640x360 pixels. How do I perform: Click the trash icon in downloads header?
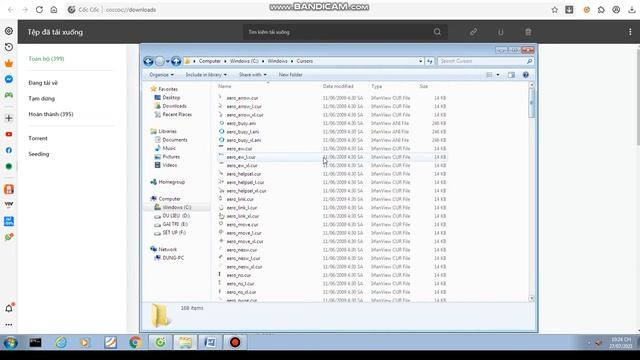(x=528, y=32)
